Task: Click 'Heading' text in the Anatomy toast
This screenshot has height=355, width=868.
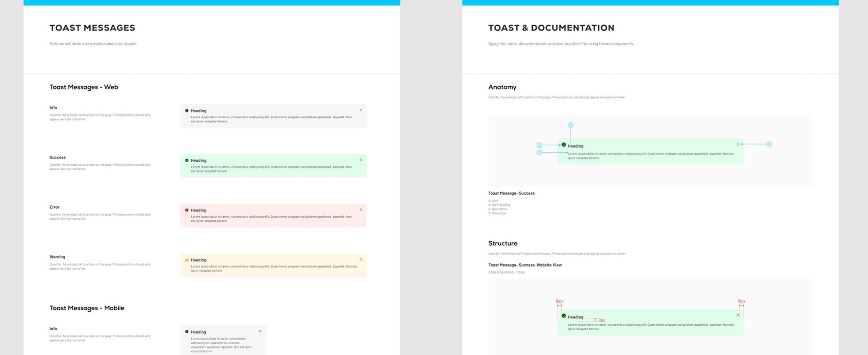Action: [575, 146]
